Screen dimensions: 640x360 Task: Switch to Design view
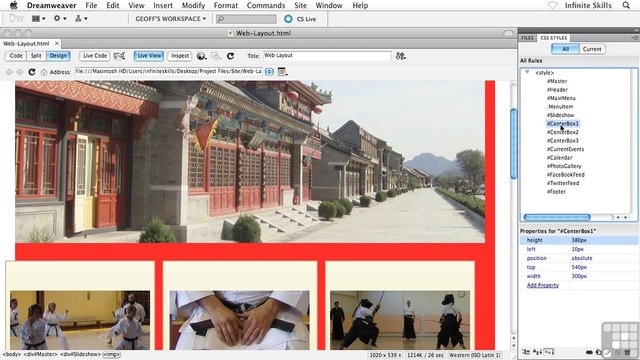click(x=58, y=56)
